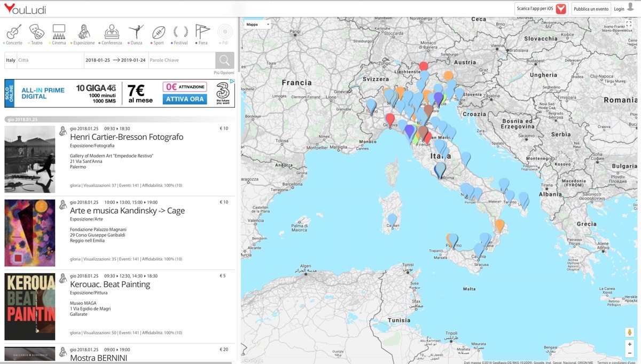
Task: Click the red iOS app icon
Action: pyautogui.click(x=561, y=9)
